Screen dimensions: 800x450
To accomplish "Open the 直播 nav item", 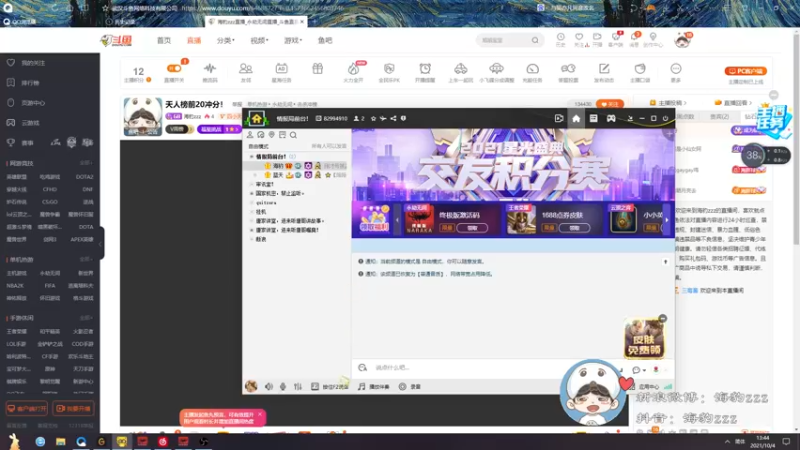I will pos(194,40).
